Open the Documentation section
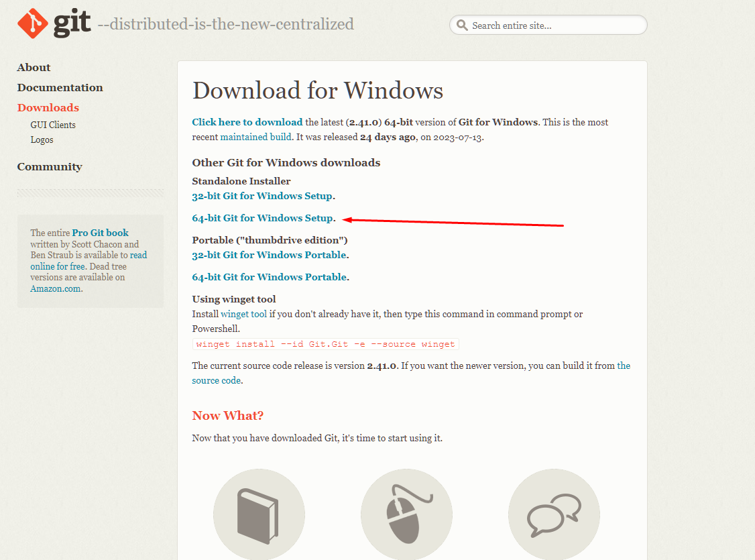 [x=60, y=88]
